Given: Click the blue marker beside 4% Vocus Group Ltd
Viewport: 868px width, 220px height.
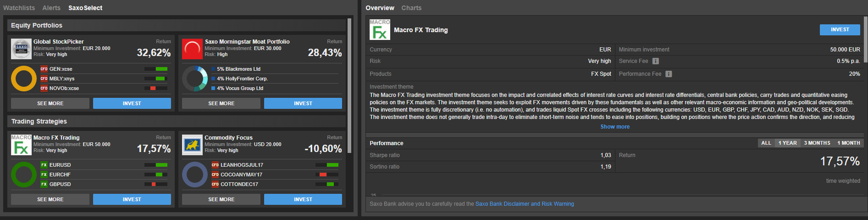Looking at the screenshot, I should [213, 88].
